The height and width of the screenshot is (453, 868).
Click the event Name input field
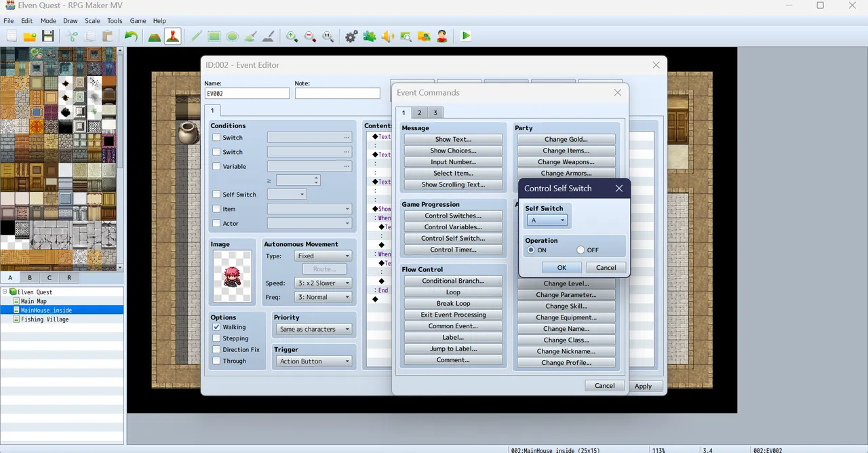click(x=247, y=94)
